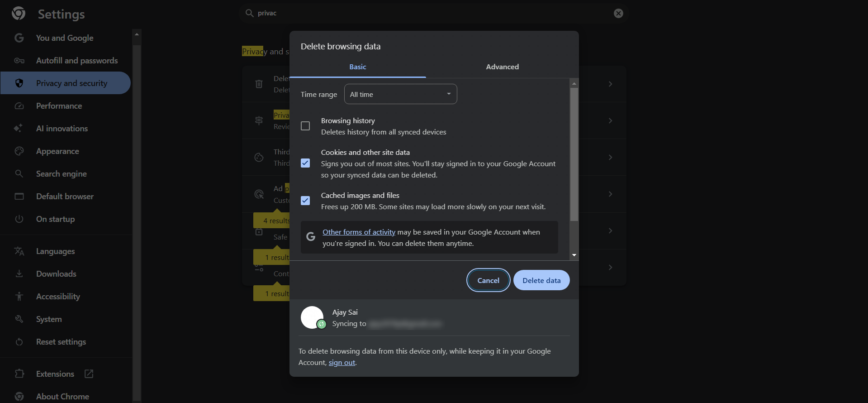Click the Accessibility person icon
The image size is (868, 403).
[x=19, y=297]
